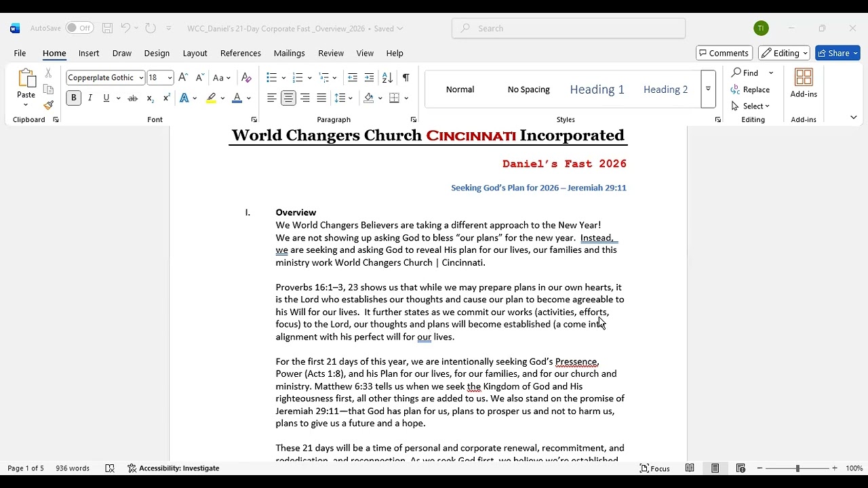Shrink font size with smaller A icon

pyautogui.click(x=199, y=77)
